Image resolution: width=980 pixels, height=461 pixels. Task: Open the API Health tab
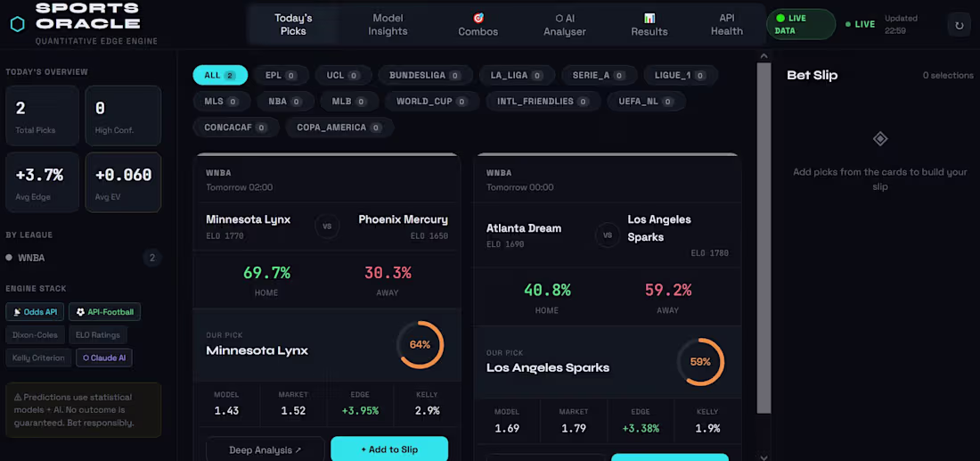tap(727, 25)
